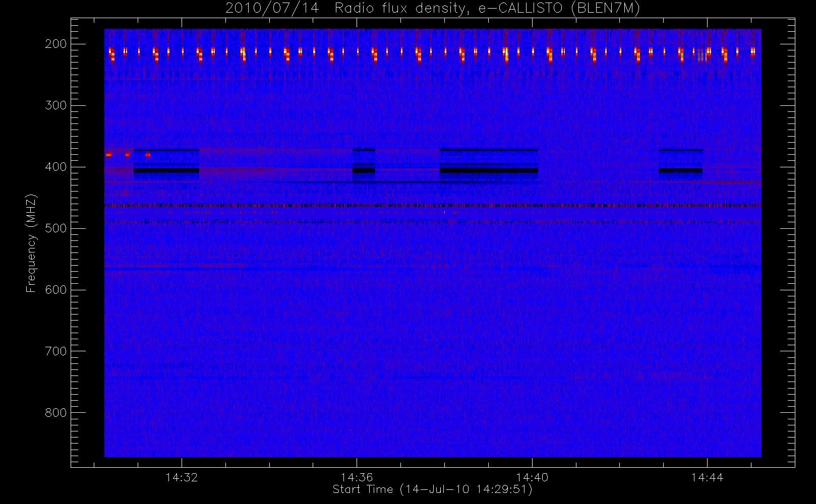Click the 14:44 time tick label

[707, 477]
